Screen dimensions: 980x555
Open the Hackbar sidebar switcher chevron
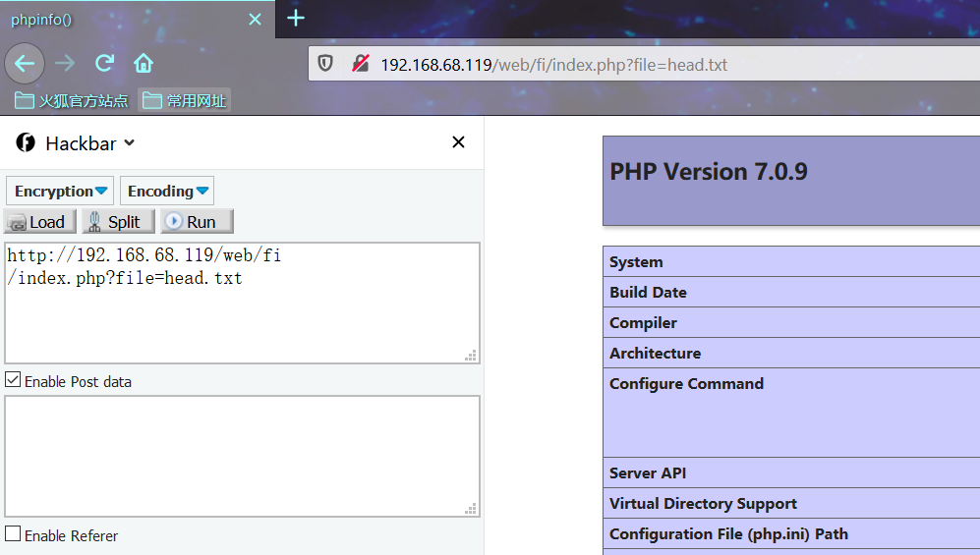coord(130,142)
